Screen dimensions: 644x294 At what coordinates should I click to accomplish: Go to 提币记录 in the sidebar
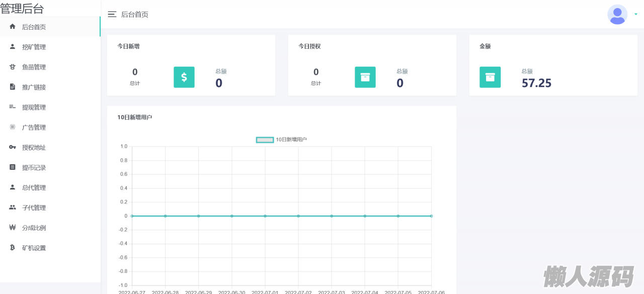34,167
